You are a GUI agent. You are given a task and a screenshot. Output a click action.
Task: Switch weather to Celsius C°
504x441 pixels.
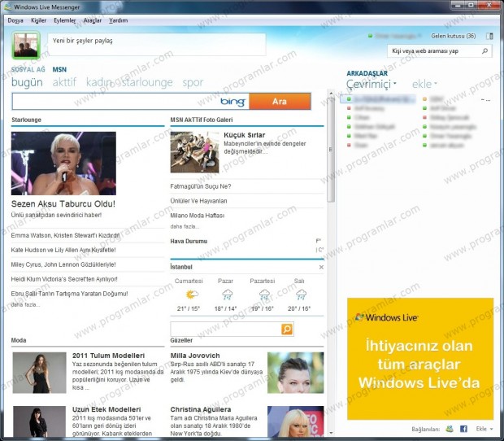click(319, 250)
